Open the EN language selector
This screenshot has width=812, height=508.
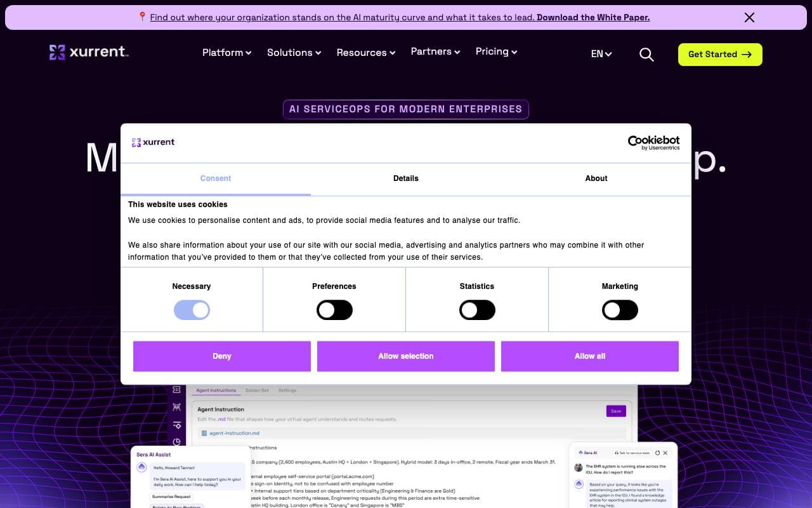pos(601,54)
